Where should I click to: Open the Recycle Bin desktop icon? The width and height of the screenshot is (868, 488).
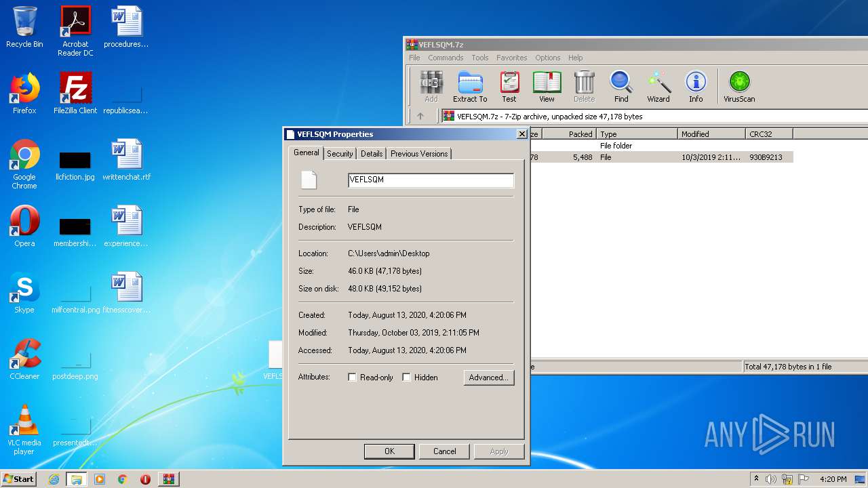click(x=24, y=27)
